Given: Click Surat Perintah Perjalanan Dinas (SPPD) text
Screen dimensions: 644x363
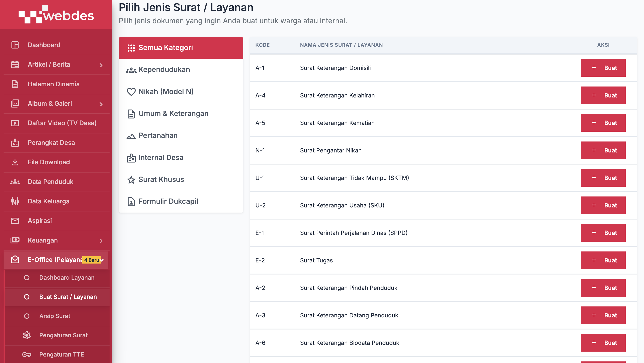Looking at the screenshot, I should [354, 233].
